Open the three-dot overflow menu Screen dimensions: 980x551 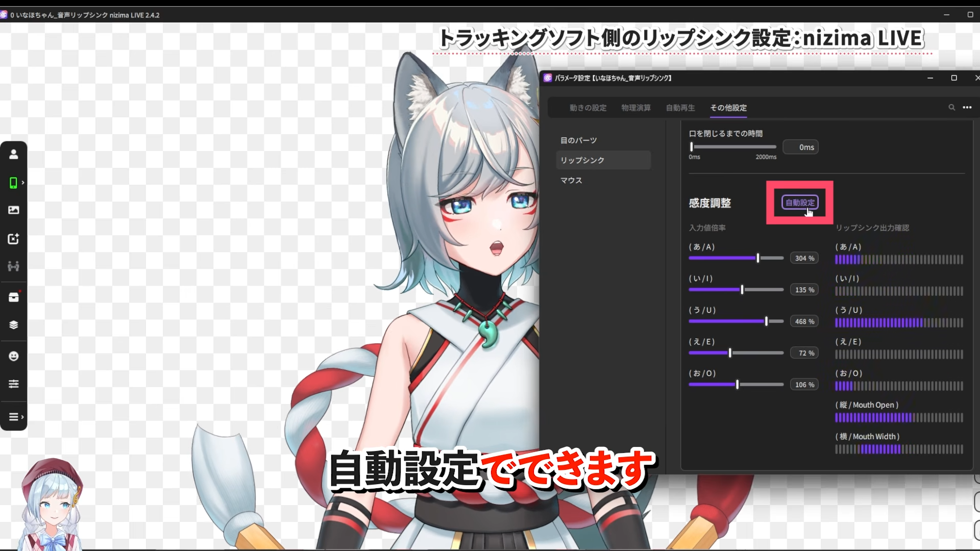[x=967, y=108]
